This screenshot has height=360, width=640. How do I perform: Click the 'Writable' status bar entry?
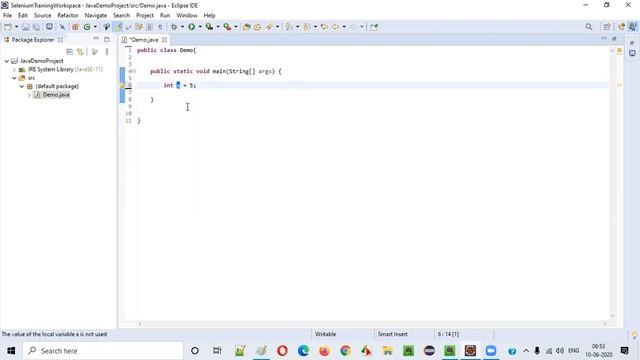coord(325,334)
